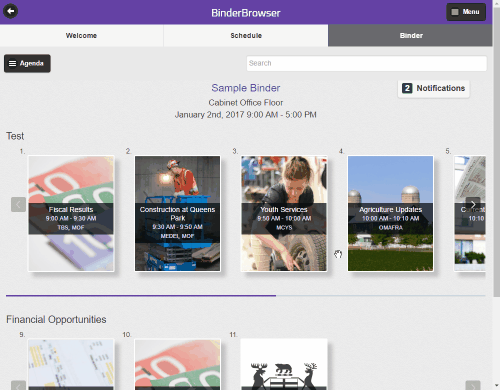Open item 9 card in Financial Opportunities
The width and height of the screenshot is (500, 390).
coord(71,364)
